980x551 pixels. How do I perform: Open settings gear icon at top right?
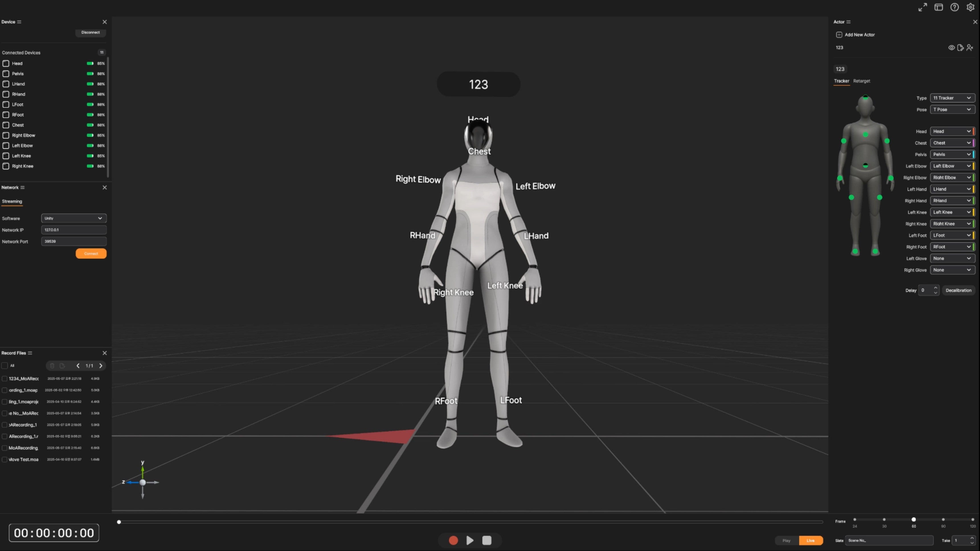pos(971,7)
